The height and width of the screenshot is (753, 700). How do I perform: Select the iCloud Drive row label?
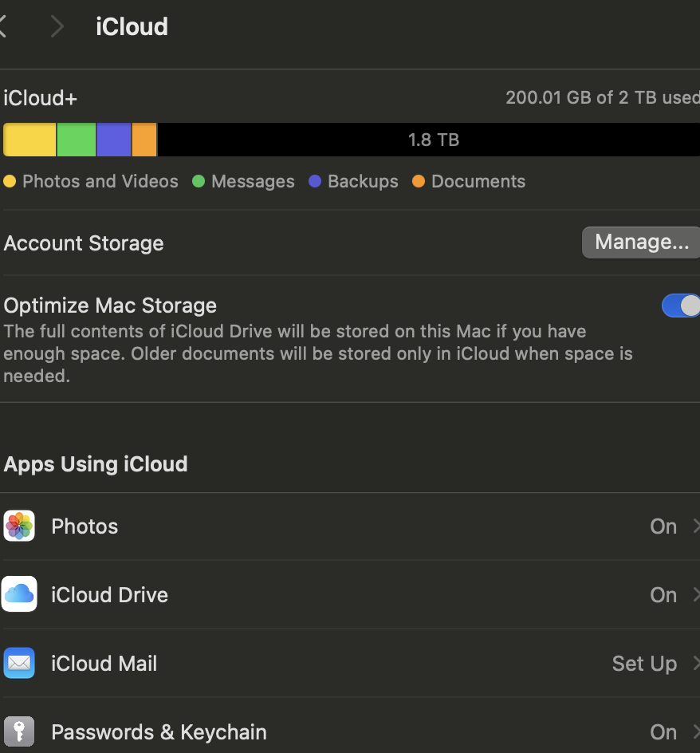[x=109, y=595]
